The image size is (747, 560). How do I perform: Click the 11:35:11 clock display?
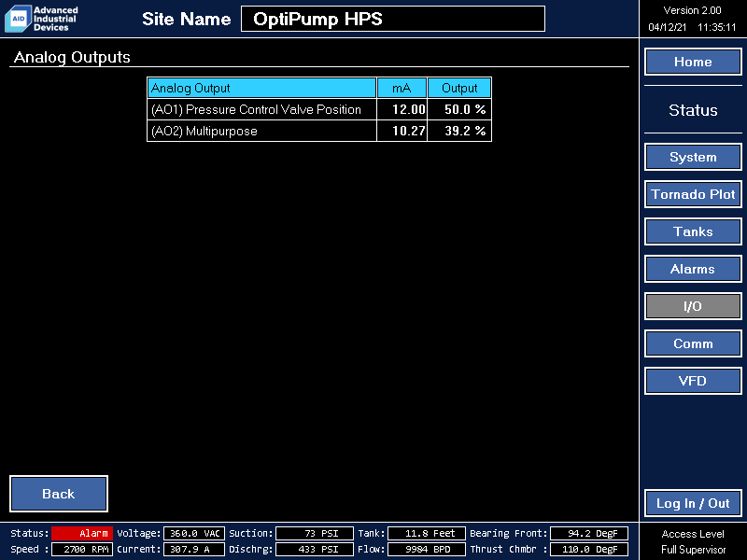[x=717, y=27]
